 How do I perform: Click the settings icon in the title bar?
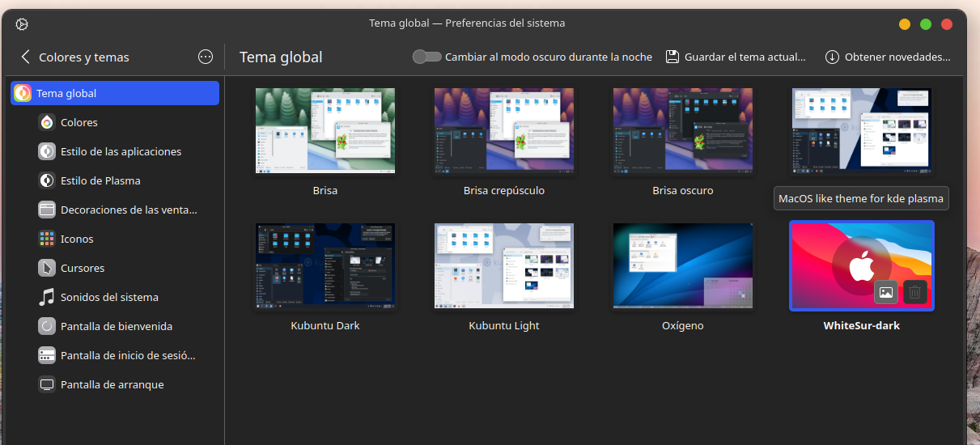click(x=22, y=23)
